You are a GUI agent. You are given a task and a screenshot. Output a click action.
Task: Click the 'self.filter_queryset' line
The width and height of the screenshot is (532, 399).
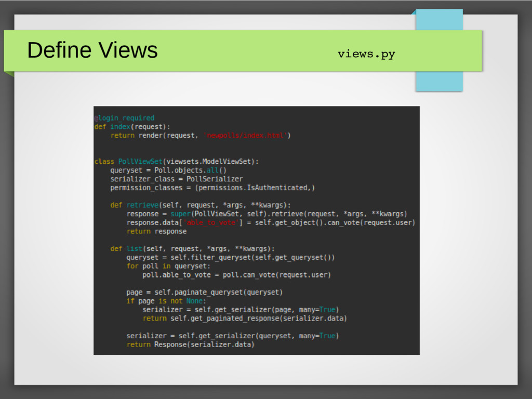point(230,258)
